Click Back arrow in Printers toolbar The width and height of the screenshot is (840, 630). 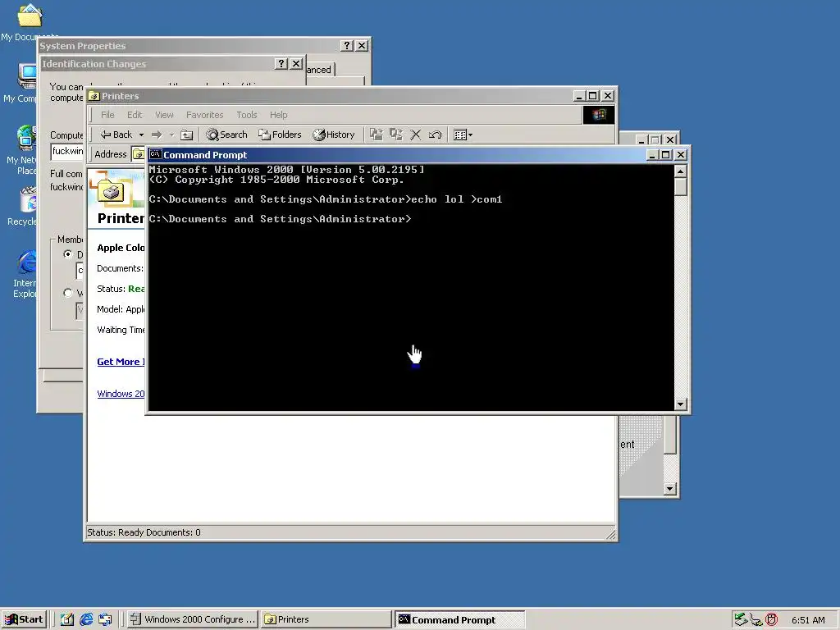[116, 135]
